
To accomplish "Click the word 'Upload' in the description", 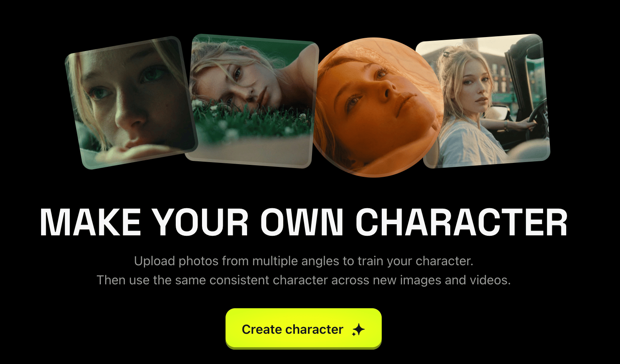I will (x=155, y=261).
